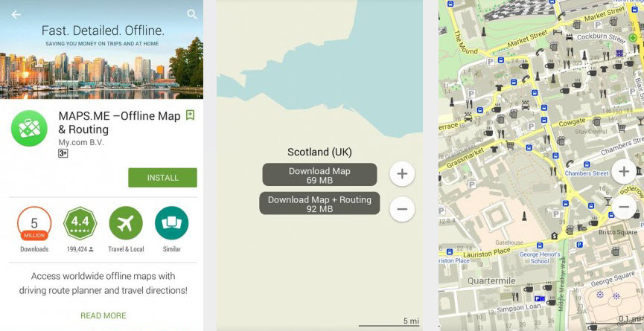Add MAPS.ME to wishlist via bookmark icon
This screenshot has height=331, width=644.
coord(190,115)
